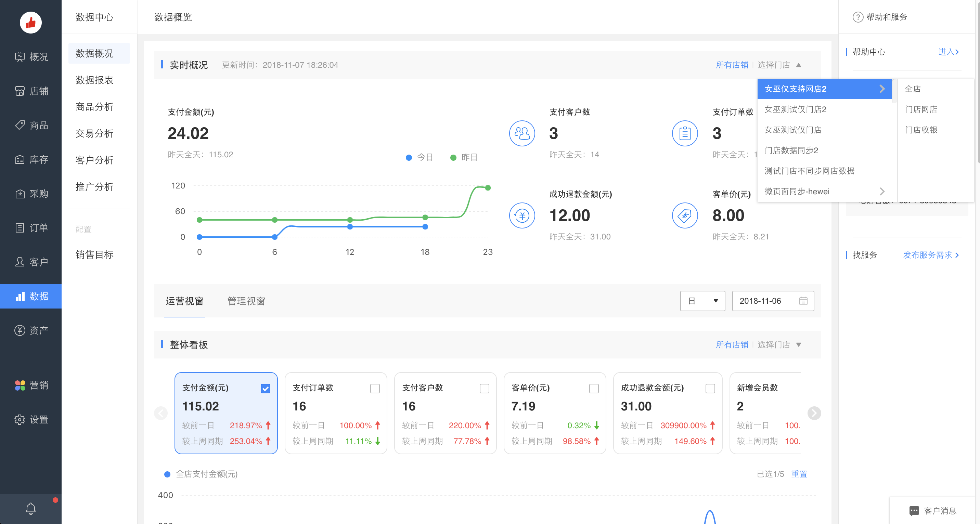
Task: Open 营销 in the left sidebar
Action: [x=31, y=385]
